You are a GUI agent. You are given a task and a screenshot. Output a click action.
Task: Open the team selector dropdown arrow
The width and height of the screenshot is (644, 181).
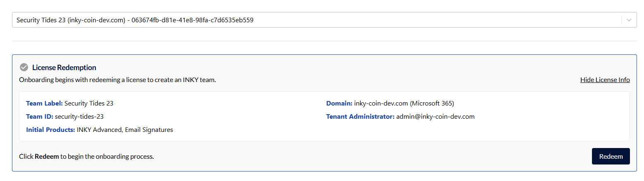pyautogui.click(x=629, y=20)
